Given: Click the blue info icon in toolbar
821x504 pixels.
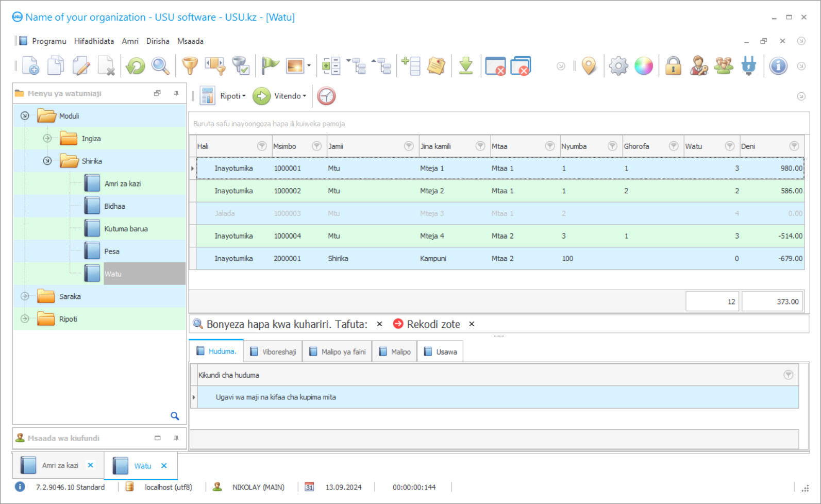Looking at the screenshot, I should 778,66.
